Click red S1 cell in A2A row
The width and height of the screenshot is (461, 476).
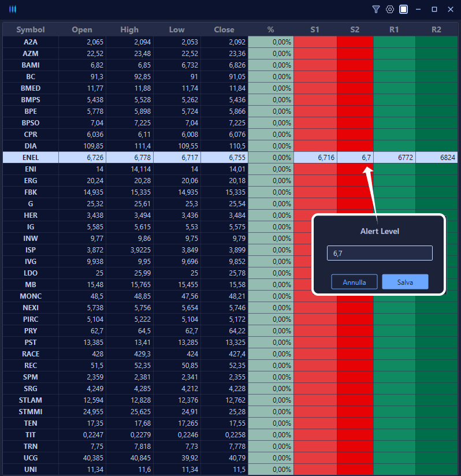[315, 42]
